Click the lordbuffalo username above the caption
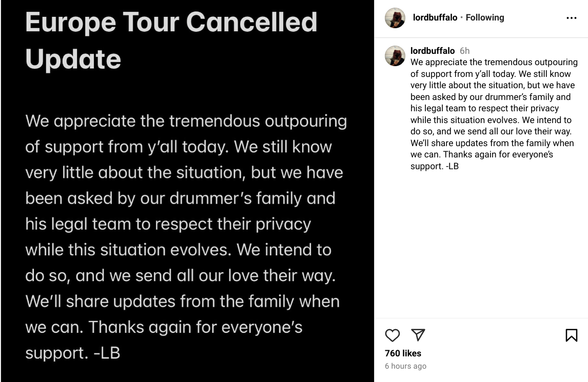 tap(433, 51)
